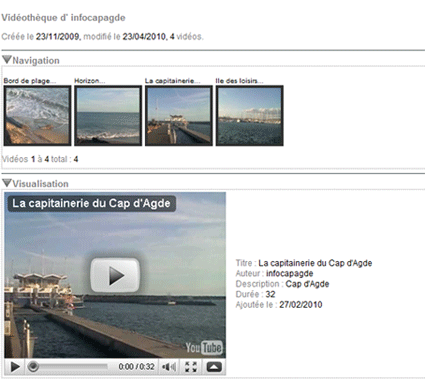Screen dimensions: 425x381
Task: Click the YouTube logo watermark on the video
Action: click(204, 347)
